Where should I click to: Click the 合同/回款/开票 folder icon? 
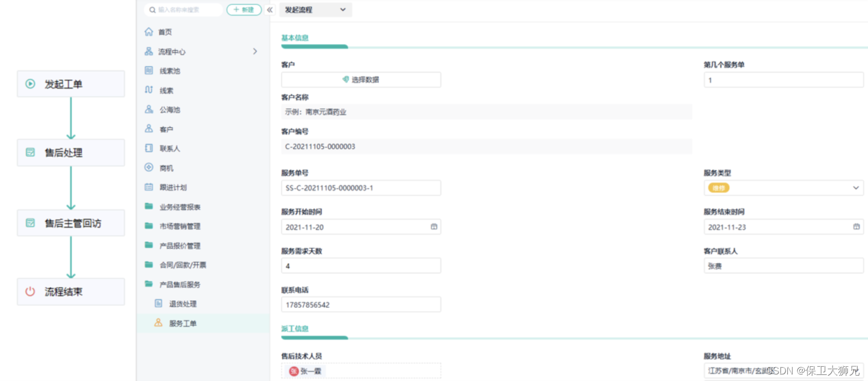tap(149, 264)
